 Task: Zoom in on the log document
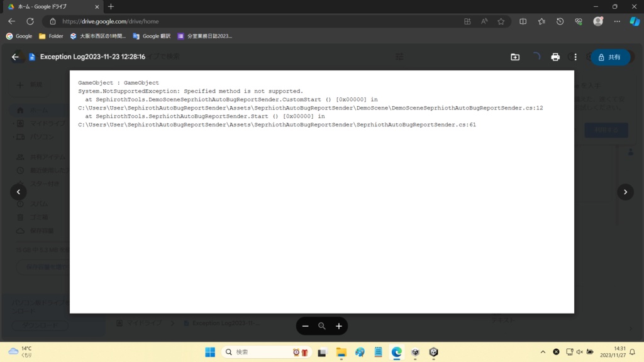(x=338, y=326)
